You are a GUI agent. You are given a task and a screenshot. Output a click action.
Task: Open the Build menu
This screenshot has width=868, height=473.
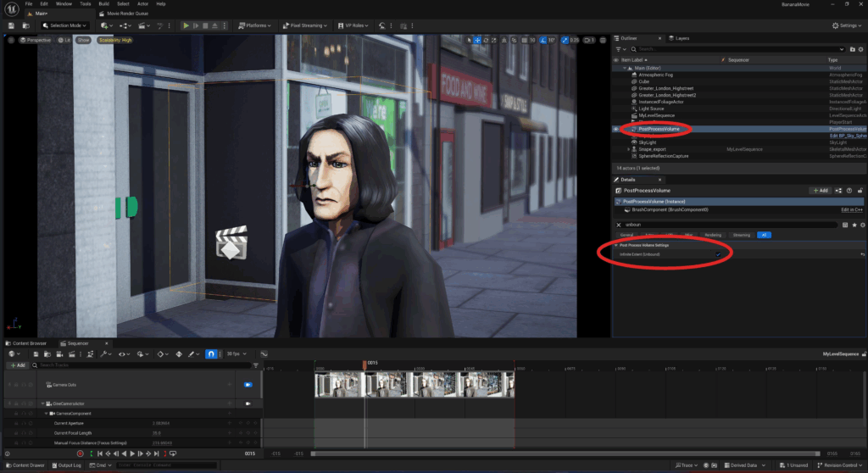coord(103,4)
